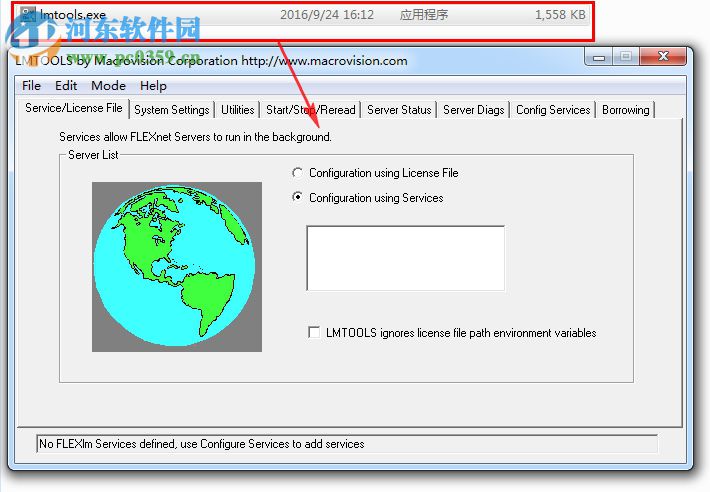Open the File menu
710x492 pixels.
[x=31, y=86]
